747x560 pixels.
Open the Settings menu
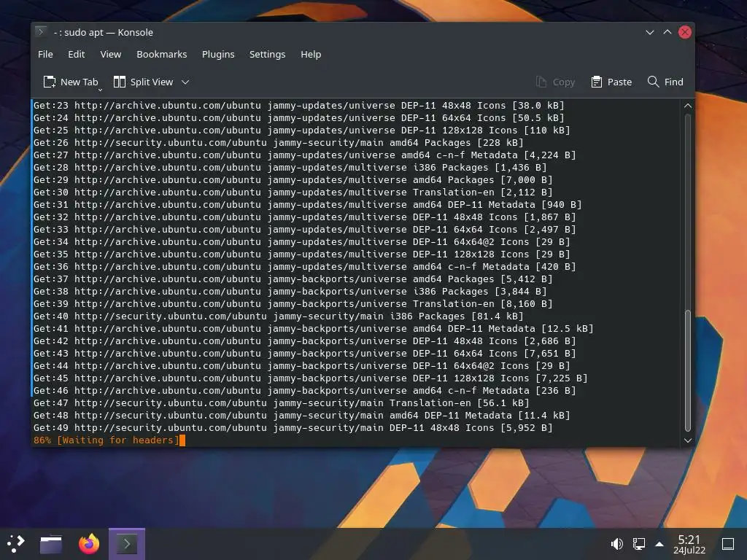click(x=267, y=54)
